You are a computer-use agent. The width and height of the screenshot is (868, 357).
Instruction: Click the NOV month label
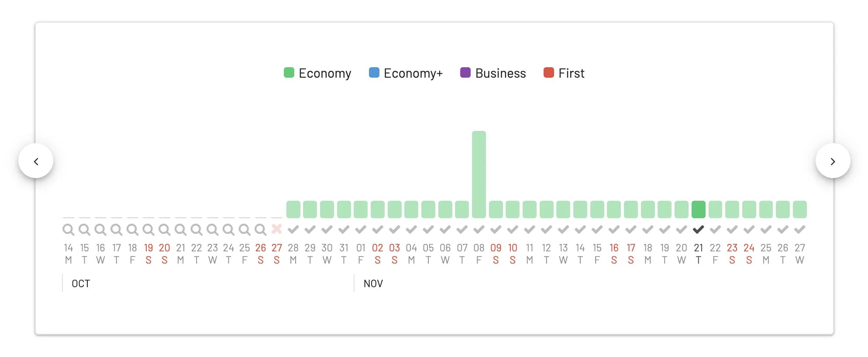point(373,284)
